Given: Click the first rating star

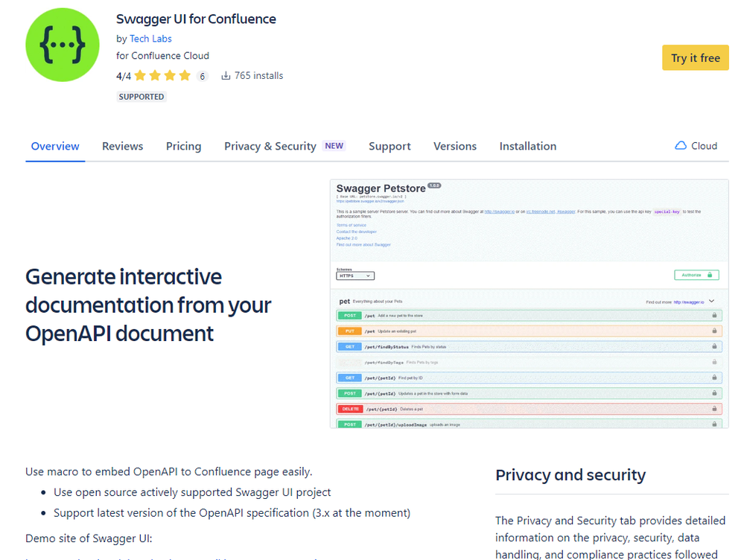Looking at the screenshot, I should 140,75.
